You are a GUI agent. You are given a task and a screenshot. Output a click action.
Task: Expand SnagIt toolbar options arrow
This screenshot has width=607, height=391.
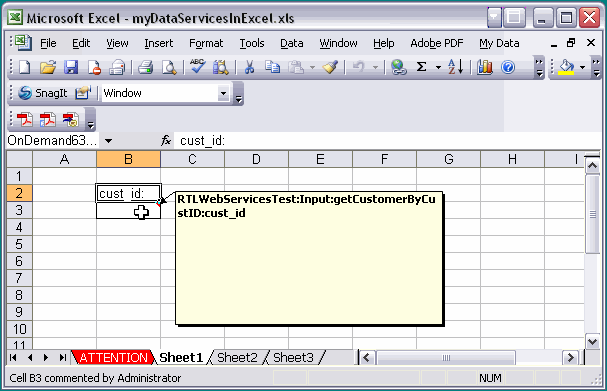click(238, 94)
